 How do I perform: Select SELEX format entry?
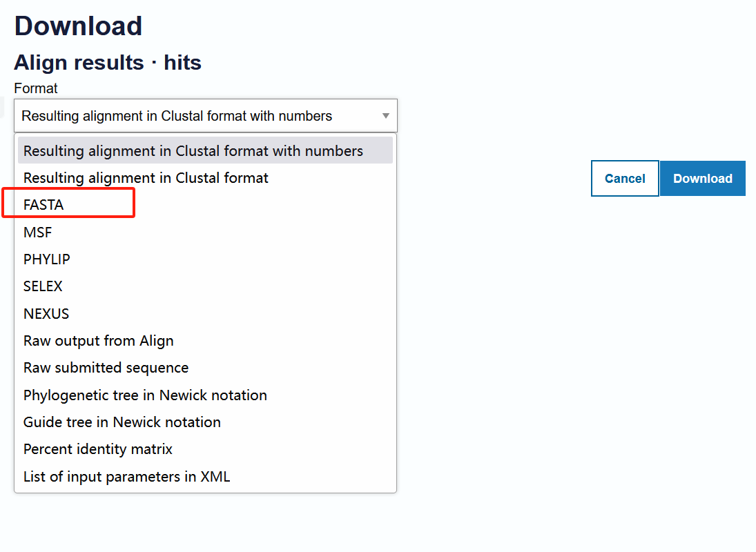point(205,286)
